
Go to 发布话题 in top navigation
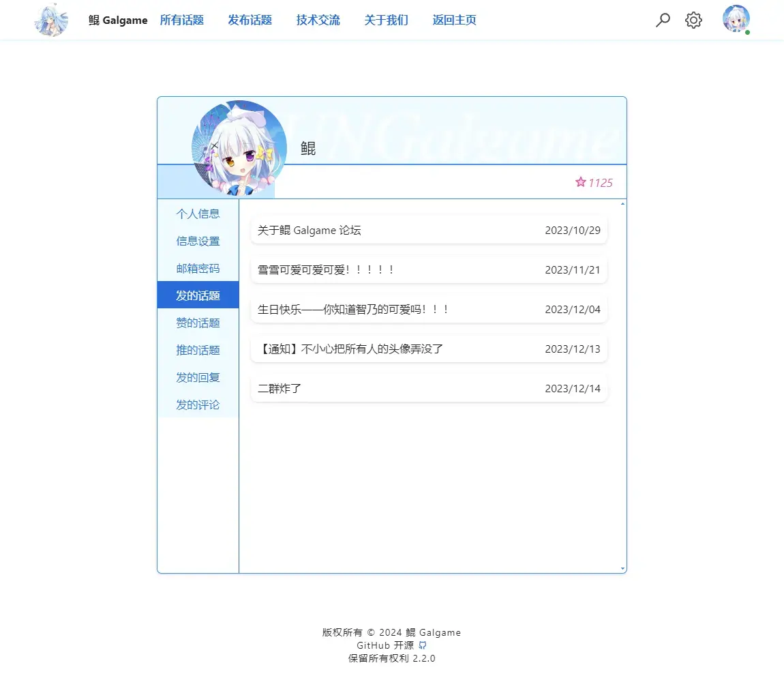tap(250, 20)
